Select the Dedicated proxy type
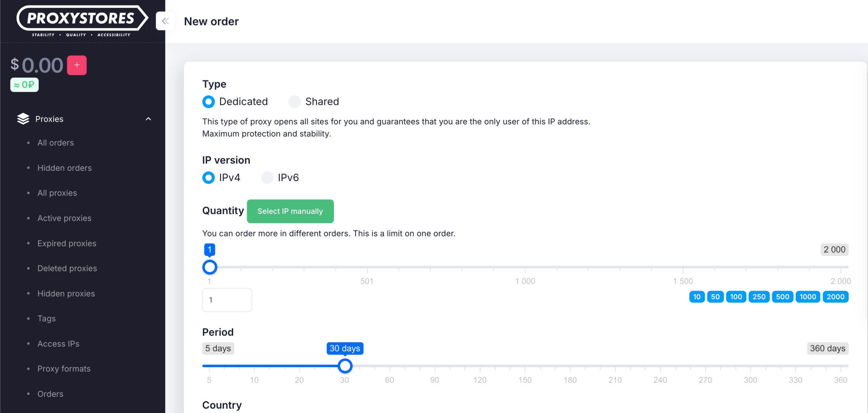868x413 pixels. (209, 102)
